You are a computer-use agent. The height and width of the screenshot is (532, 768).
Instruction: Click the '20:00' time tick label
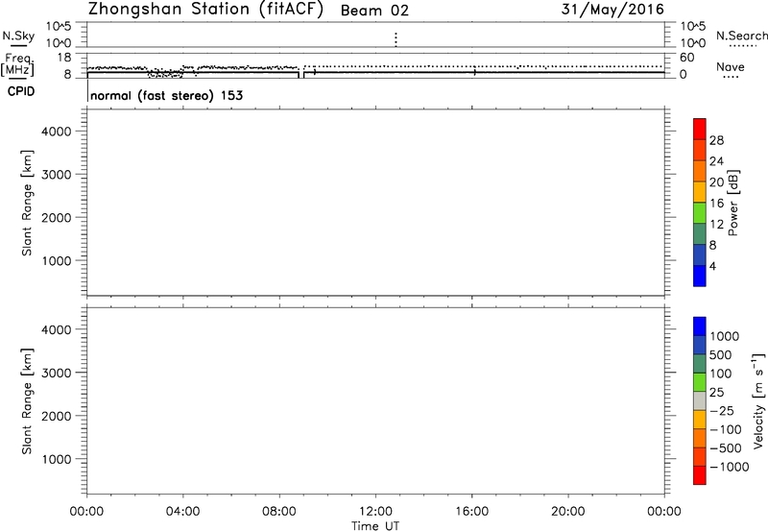[567, 512]
